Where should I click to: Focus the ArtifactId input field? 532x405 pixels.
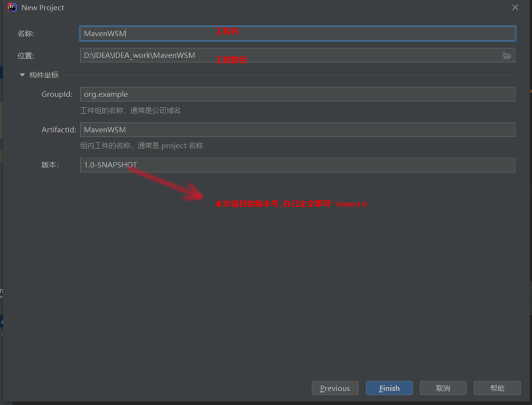tap(298, 130)
